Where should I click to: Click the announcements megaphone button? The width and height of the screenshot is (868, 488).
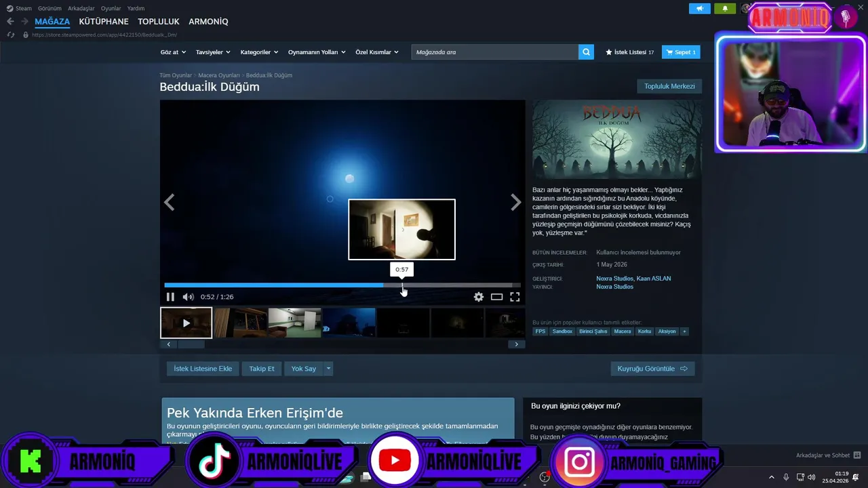700,9
